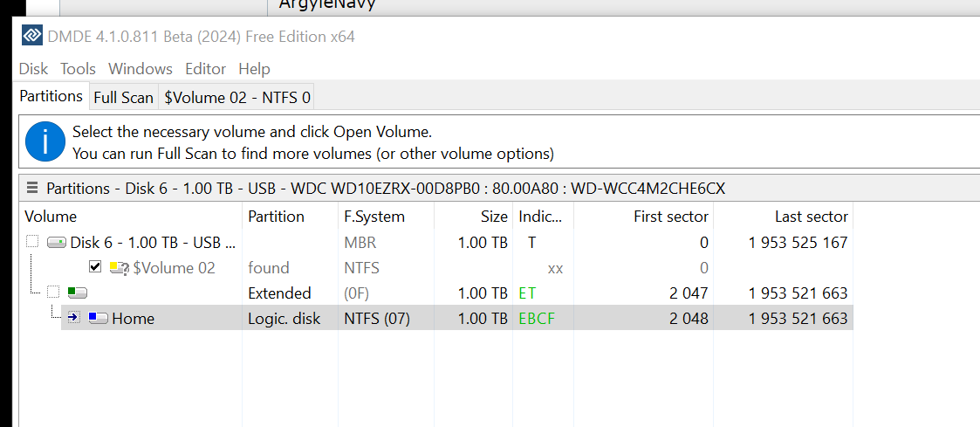Open the Disk menu
This screenshot has height=427, width=980.
pyautogui.click(x=33, y=68)
